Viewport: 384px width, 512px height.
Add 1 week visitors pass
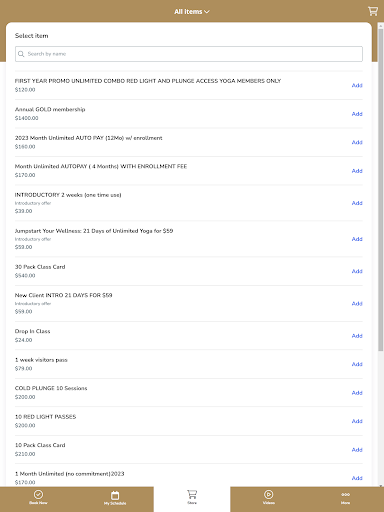click(357, 364)
